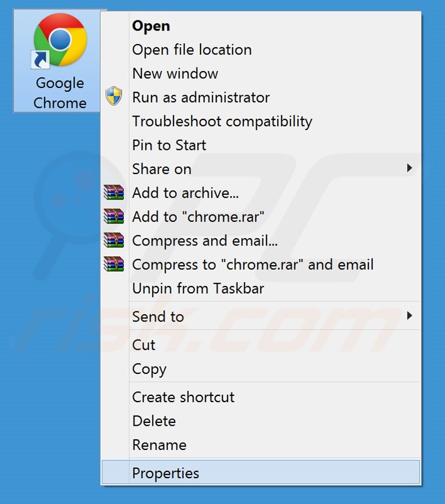Choose New window menu entry
The image size is (445, 504).
pos(261,74)
